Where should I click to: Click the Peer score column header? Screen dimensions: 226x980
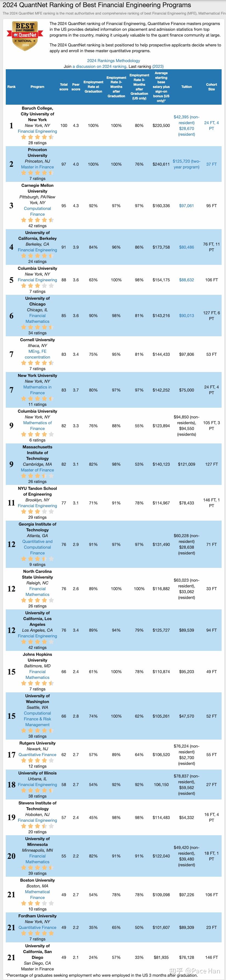tap(76, 87)
